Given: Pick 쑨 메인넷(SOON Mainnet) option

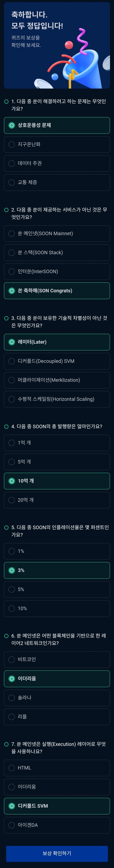Looking at the screenshot, I should click(x=57, y=233).
